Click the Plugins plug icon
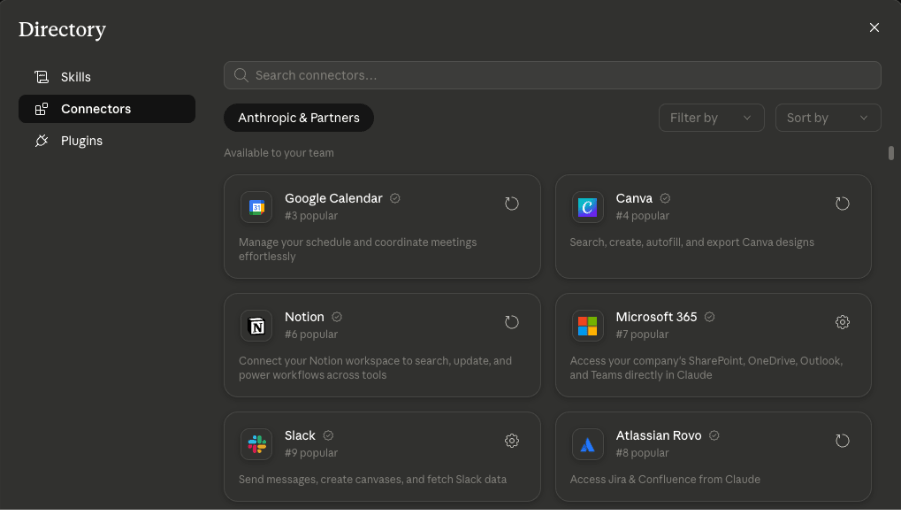Screen dimensions: 901x510 tap(41, 141)
